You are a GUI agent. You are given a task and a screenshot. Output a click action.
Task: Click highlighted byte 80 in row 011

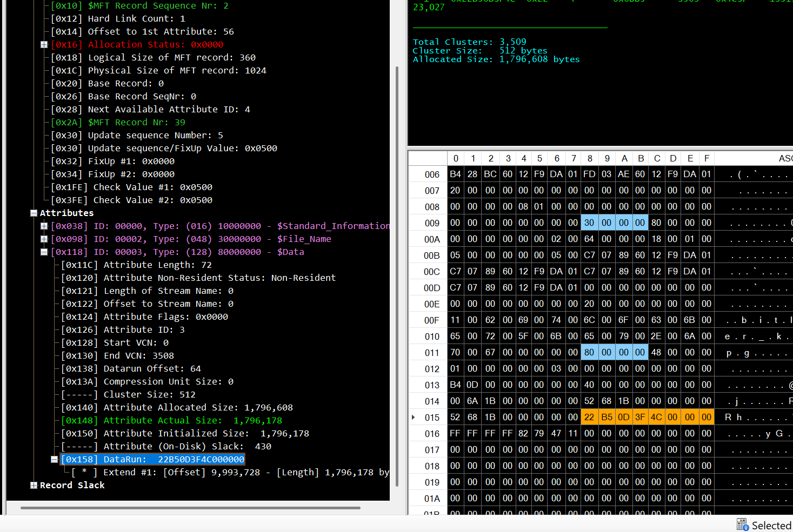pyautogui.click(x=589, y=352)
